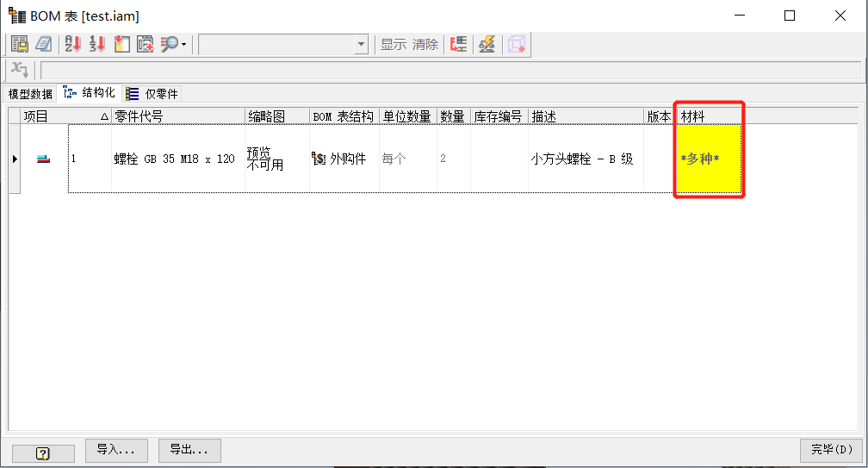Click the 材料 column header
Screen dimensions: 868x468
point(709,116)
